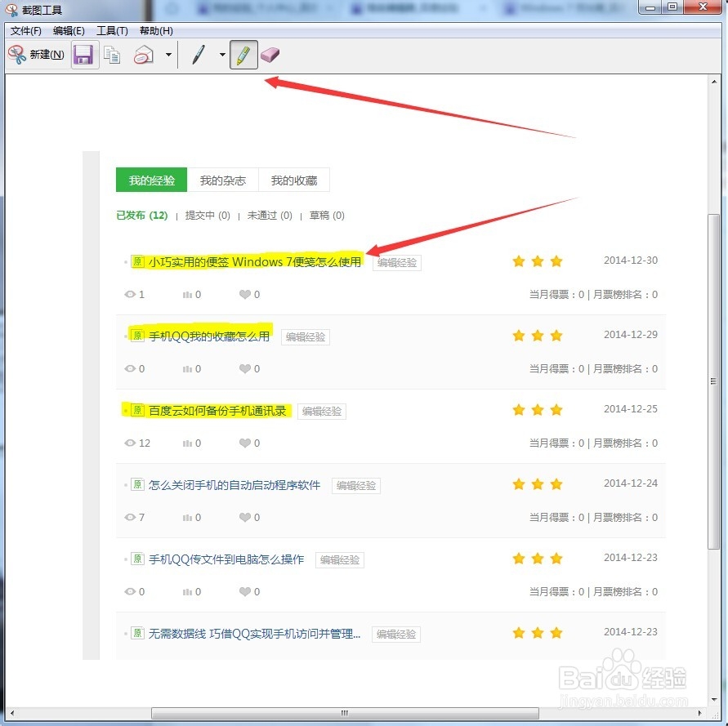Open article 怎么关闭手机的自动启动程序软件
Viewport: 728px width, 726px height.
(x=234, y=485)
